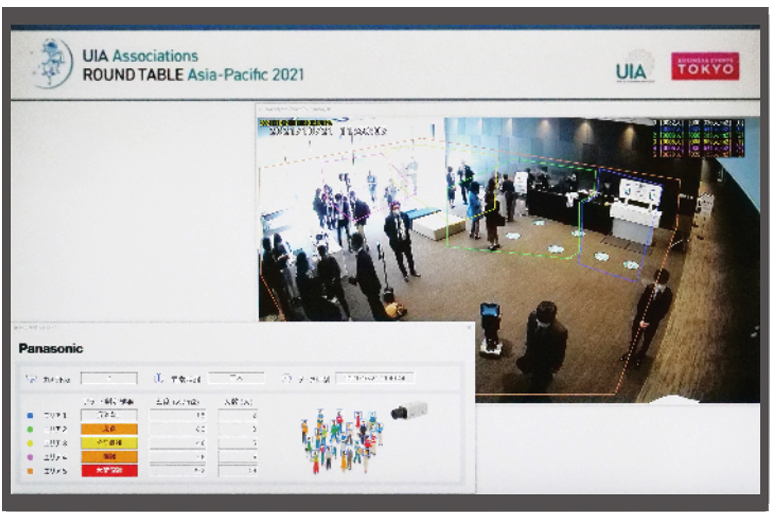This screenshot has height=520, width=772.
Task: Click the clock icon in the panel's top row
Action: click(286, 379)
